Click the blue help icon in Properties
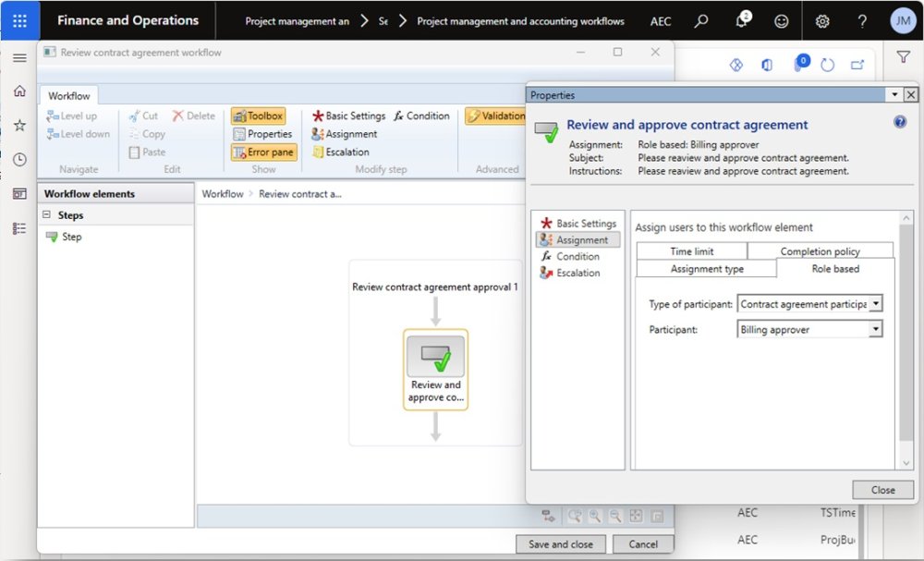The height and width of the screenshot is (561, 924). click(x=900, y=122)
